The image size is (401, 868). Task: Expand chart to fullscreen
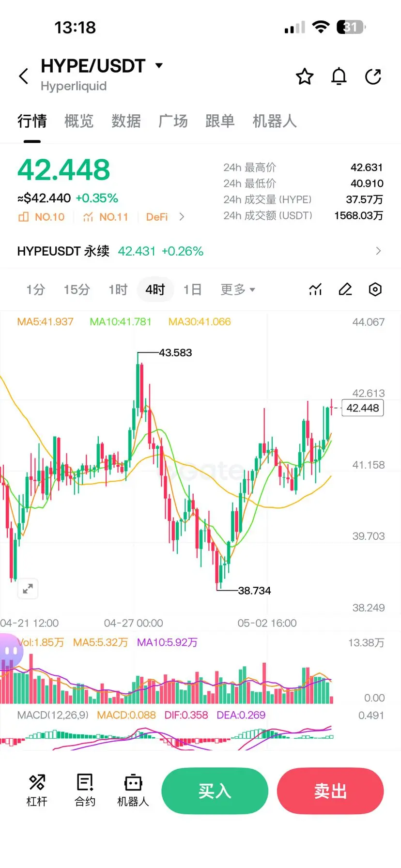coord(28,589)
